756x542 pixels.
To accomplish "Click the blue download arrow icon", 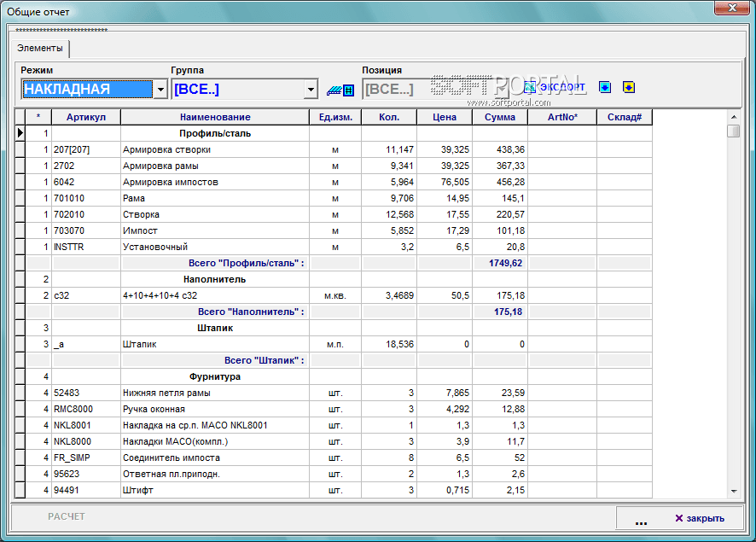I will 605,87.
